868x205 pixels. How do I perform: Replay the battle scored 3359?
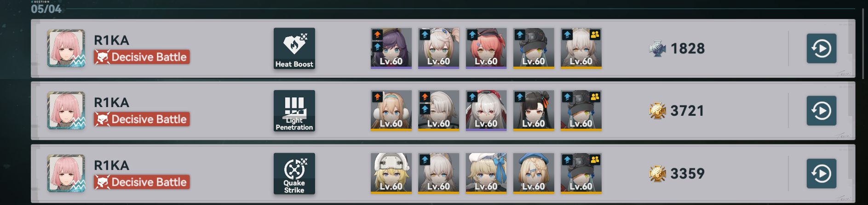point(822,173)
